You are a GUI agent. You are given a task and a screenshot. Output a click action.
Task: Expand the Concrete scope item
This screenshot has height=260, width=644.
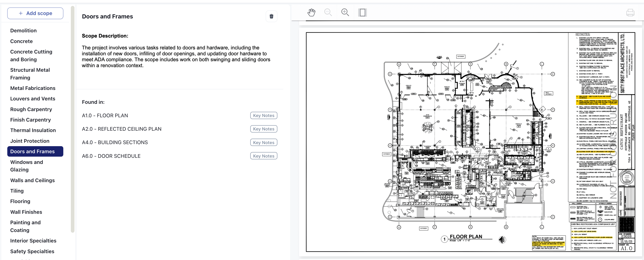(x=21, y=41)
